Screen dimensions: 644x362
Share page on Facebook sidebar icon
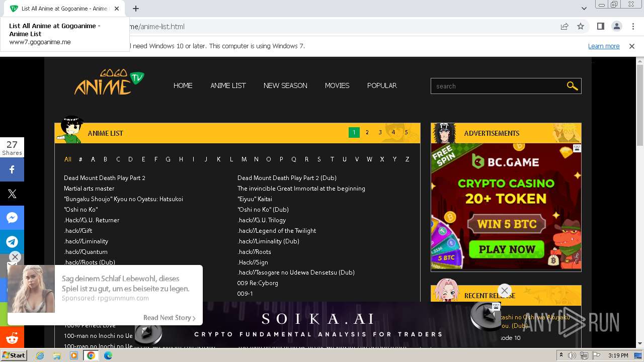(x=12, y=169)
